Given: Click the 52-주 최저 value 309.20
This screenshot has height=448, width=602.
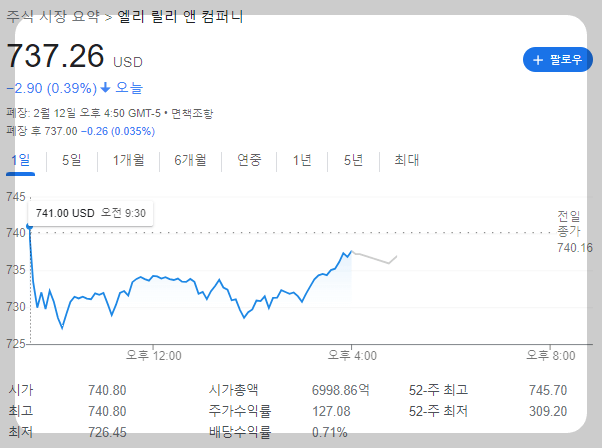Looking at the screenshot, I should tap(548, 412).
